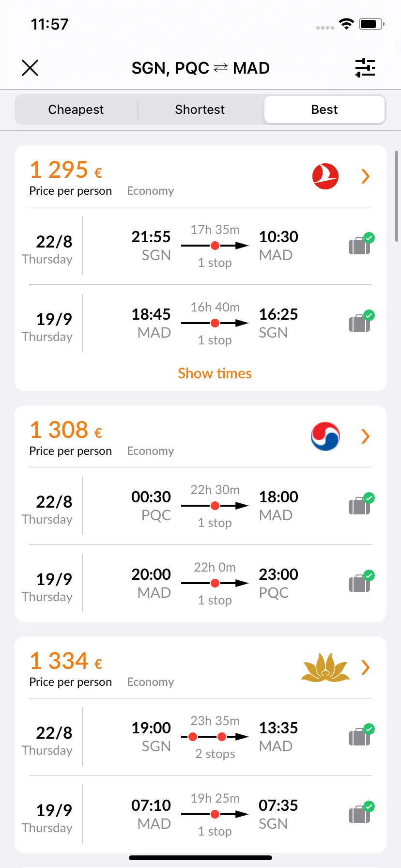Switch to the Shortest tab
The image size is (401, 868).
(x=200, y=109)
